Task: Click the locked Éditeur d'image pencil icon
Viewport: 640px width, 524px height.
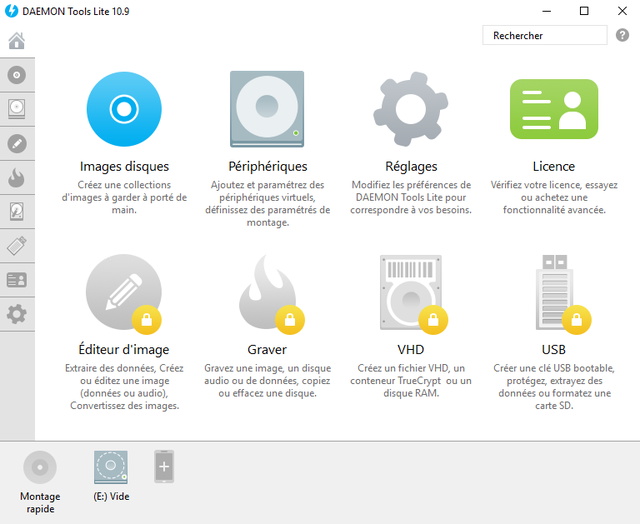Action: 124,292
